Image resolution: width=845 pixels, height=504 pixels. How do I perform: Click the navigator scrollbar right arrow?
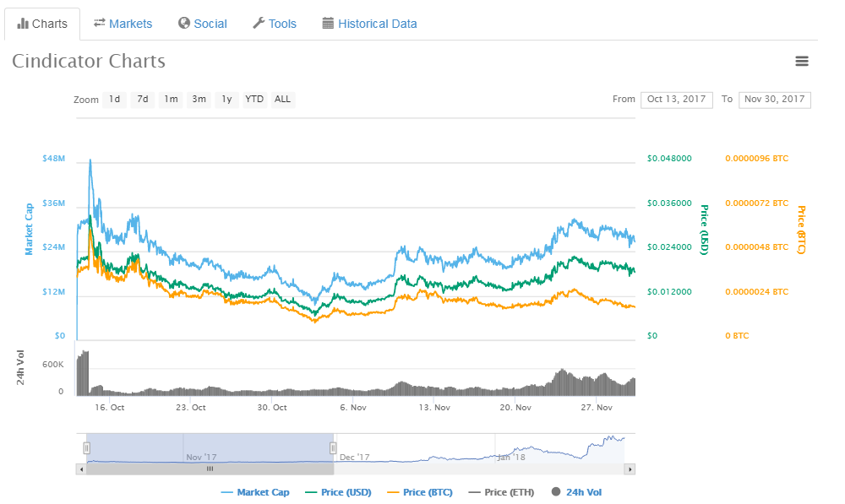tap(630, 469)
